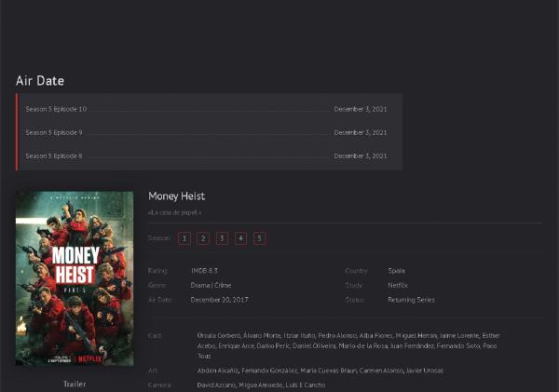Click art credit Maria Cuevas Braun
Screen dimensions: 559x392
(328, 371)
